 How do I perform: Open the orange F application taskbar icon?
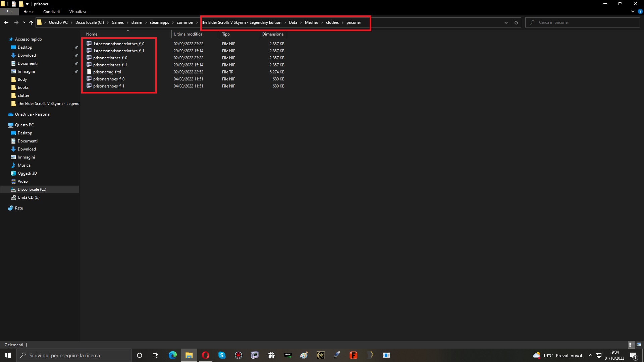click(x=354, y=355)
